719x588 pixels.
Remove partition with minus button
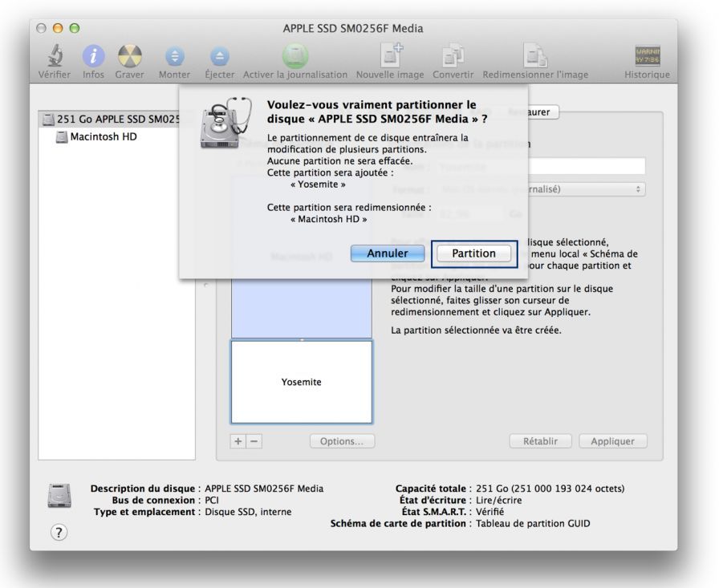tap(254, 441)
